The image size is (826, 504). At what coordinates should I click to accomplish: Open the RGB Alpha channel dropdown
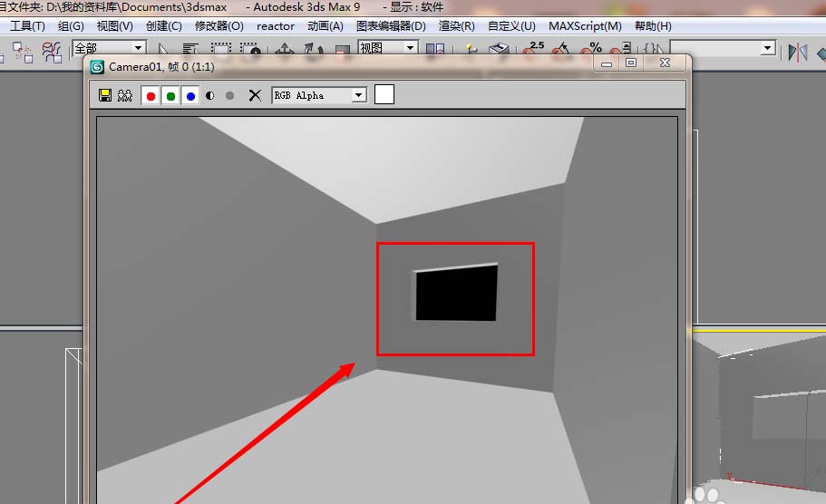[319, 95]
